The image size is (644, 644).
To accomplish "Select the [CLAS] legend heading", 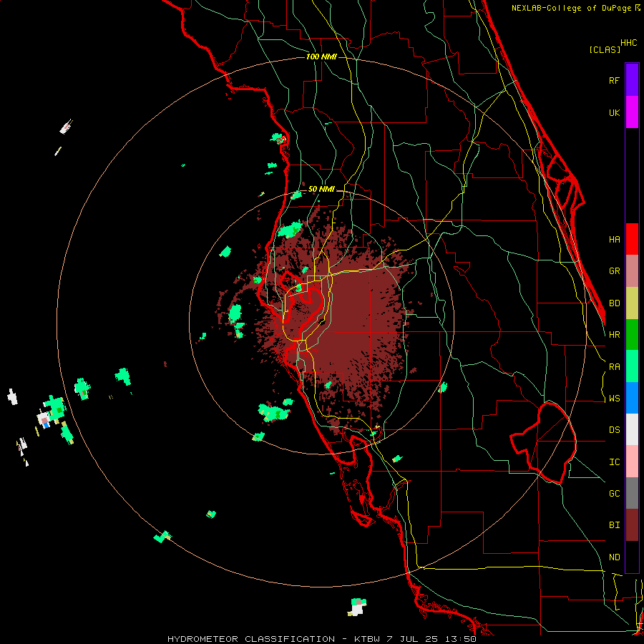I will click(x=605, y=49).
